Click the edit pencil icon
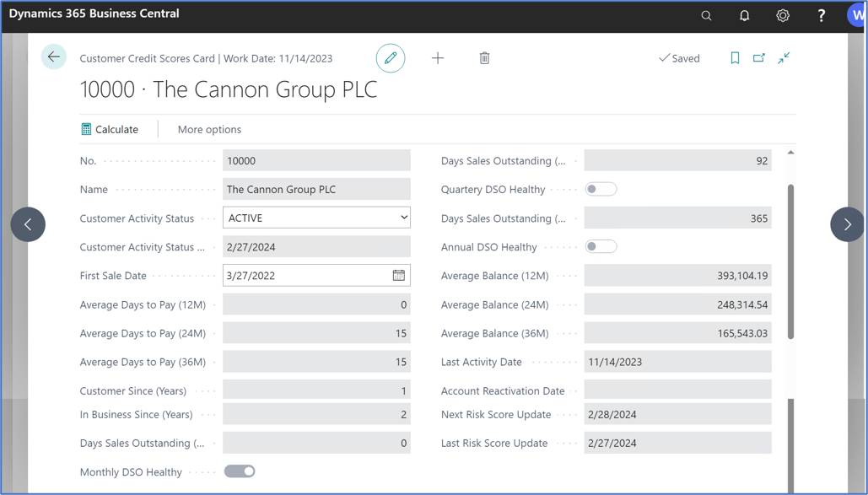The width and height of the screenshot is (868, 495). [391, 58]
